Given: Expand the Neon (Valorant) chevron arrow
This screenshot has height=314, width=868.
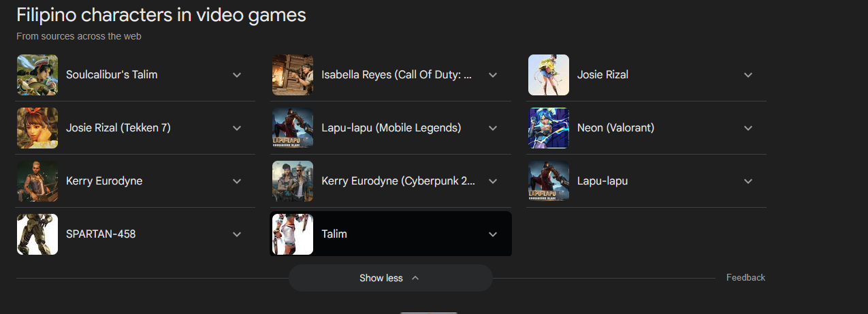Looking at the screenshot, I should [748, 128].
